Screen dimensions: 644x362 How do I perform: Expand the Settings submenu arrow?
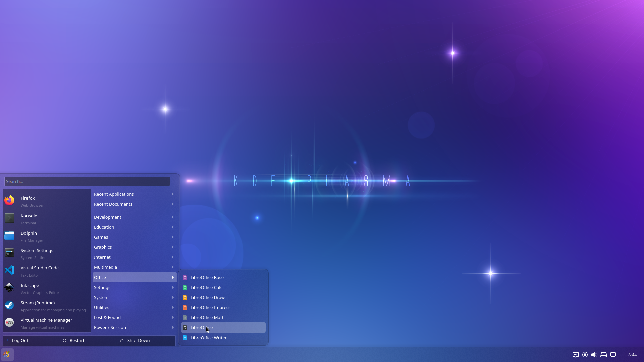(x=173, y=287)
